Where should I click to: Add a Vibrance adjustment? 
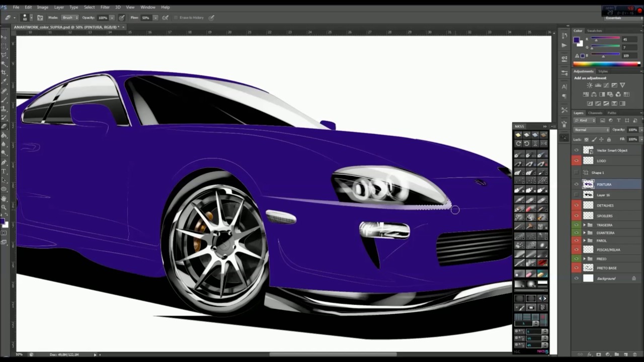622,85
